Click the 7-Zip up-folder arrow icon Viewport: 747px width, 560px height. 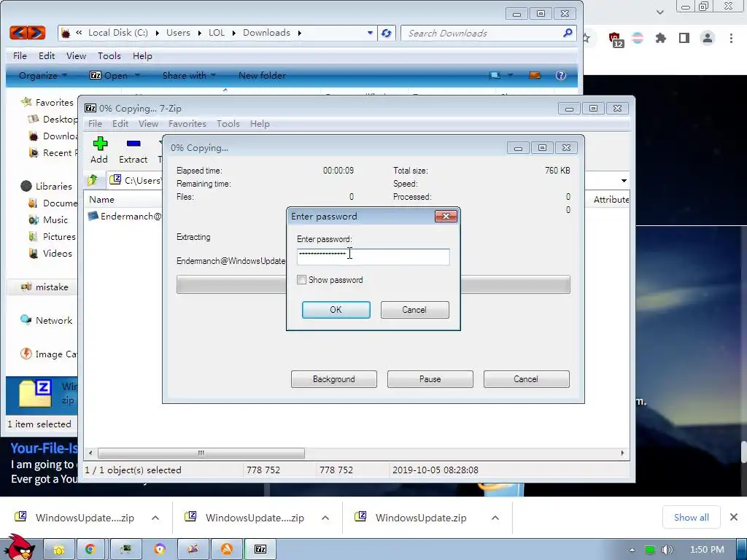pos(93,180)
